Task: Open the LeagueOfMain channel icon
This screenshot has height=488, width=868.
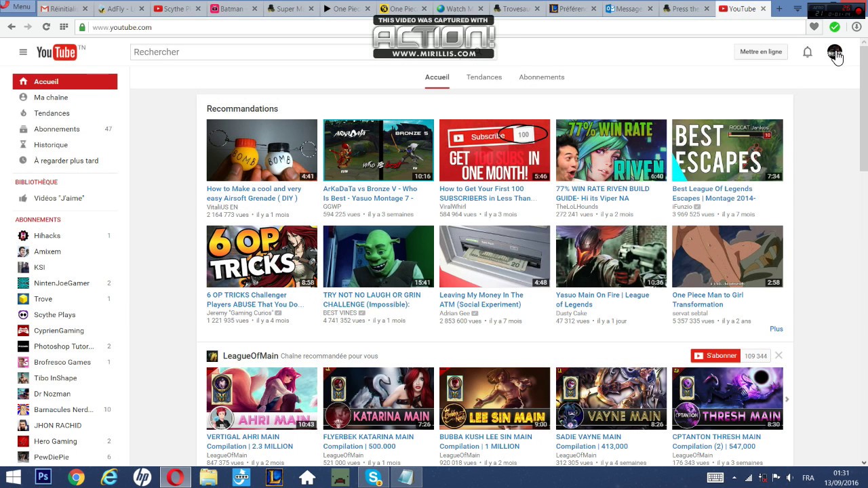Action: (212, 356)
